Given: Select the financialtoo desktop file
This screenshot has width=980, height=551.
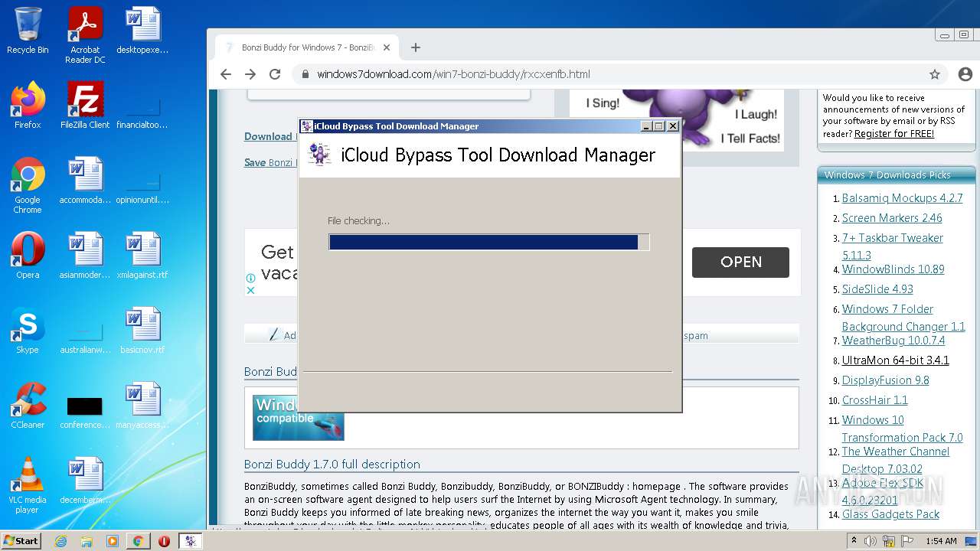Looking at the screenshot, I should tap(142, 113).
